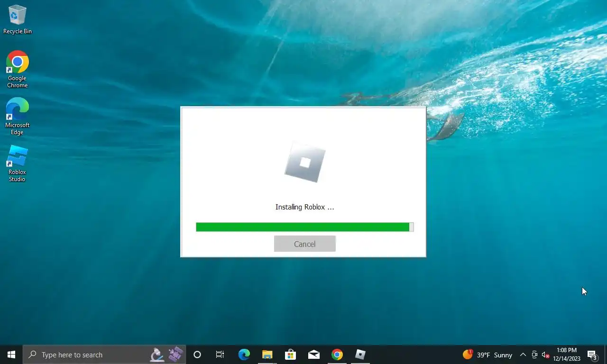The height and width of the screenshot is (364, 607).
Task: Open Mail app from taskbar
Action: click(x=313, y=355)
